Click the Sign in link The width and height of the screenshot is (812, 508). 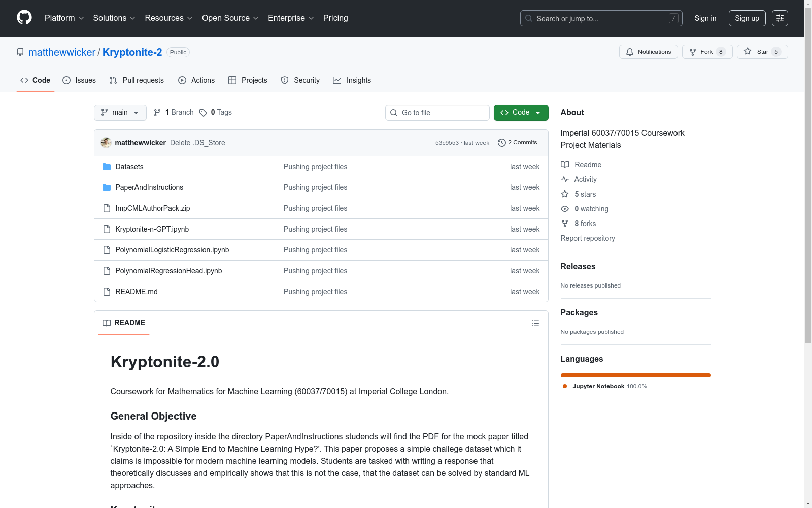(705, 18)
